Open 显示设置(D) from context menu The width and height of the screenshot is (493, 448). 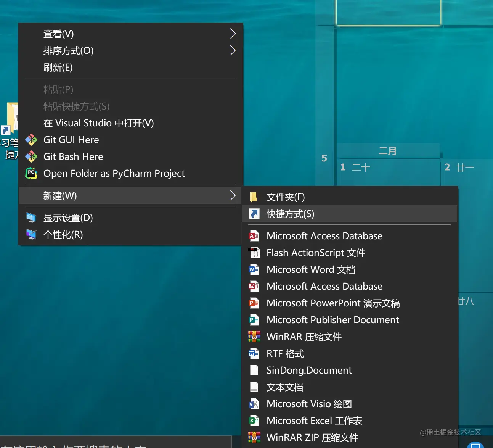[130, 218]
